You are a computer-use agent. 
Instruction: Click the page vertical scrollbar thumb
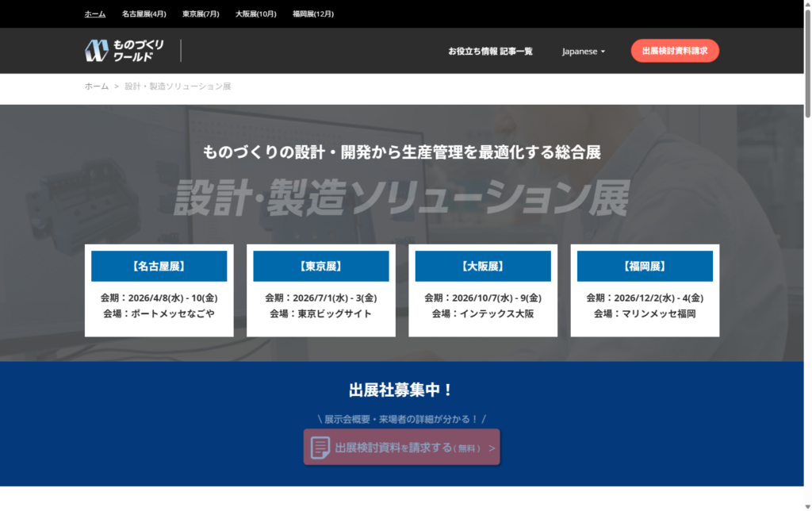click(807, 63)
